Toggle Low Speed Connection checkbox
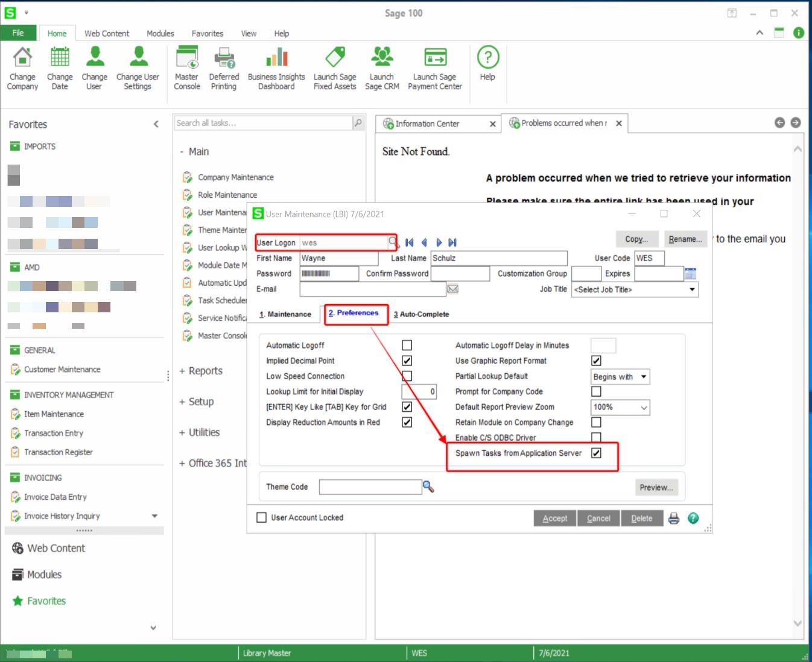Viewport: 812px width, 662px height. (407, 376)
